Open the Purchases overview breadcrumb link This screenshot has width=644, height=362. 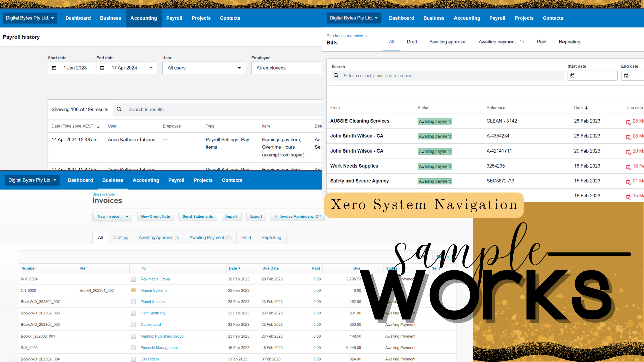(x=344, y=36)
